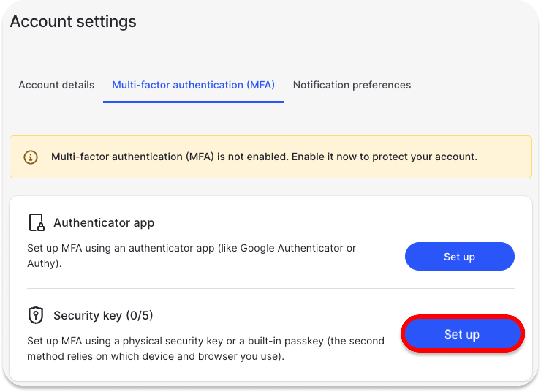
Task: Click the Security key shield icon
Action: tap(36, 315)
